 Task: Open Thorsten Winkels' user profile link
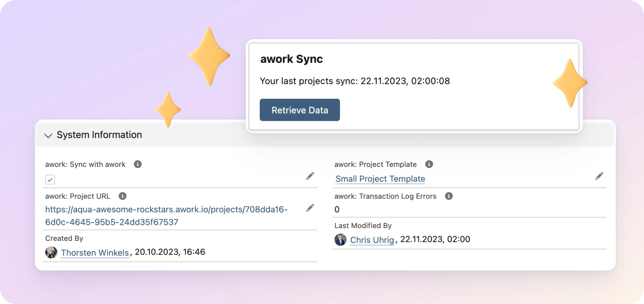click(x=95, y=253)
